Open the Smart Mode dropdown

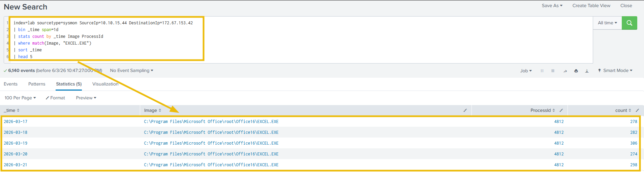[x=615, y=71]
